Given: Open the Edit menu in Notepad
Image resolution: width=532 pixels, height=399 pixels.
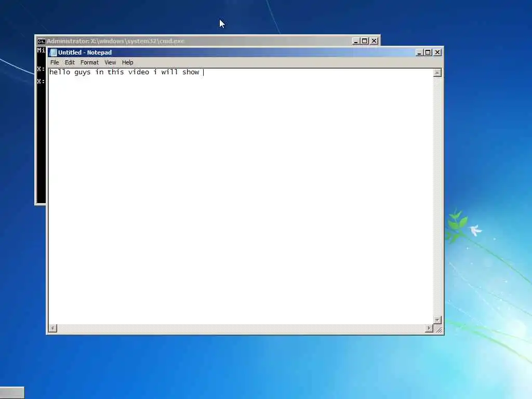Looking at the screenshot, I should click(x=70, y=62).
